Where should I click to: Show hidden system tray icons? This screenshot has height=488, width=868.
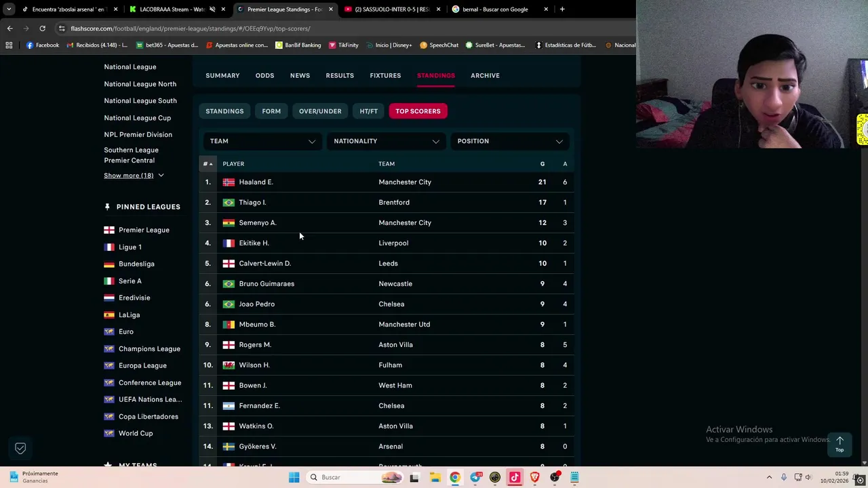(x=769, y=477)
